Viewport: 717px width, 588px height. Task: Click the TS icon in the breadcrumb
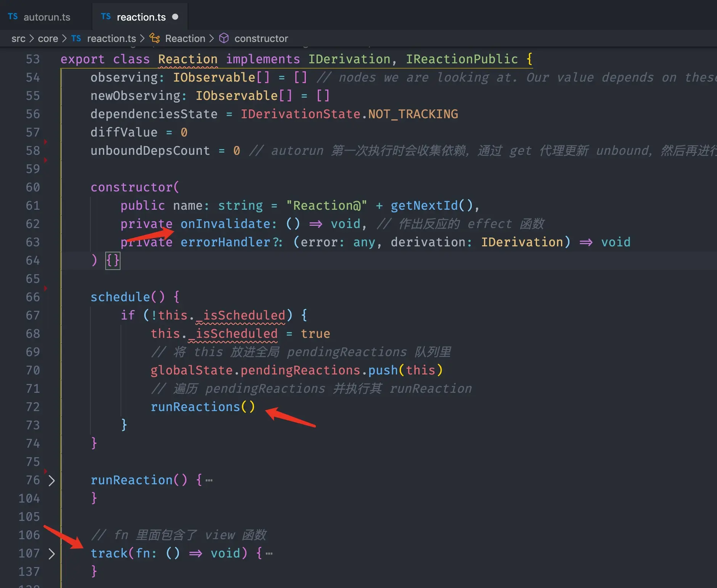tap(76, 39)
